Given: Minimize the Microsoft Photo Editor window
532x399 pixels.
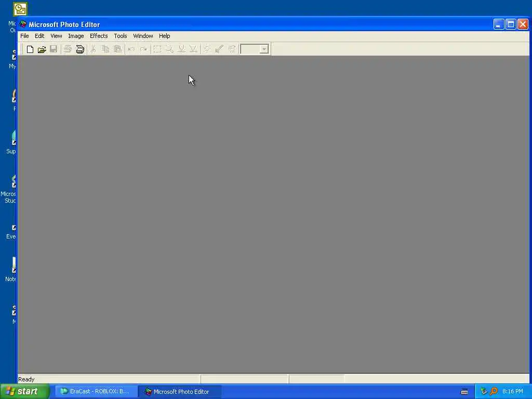Looking at the screenshot, I should pos(498,24).
